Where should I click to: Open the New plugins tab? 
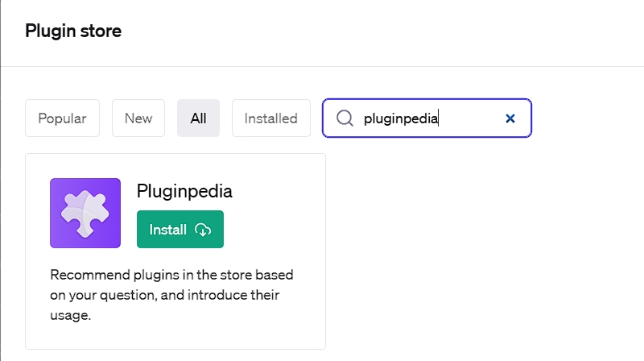coord(138,118)
